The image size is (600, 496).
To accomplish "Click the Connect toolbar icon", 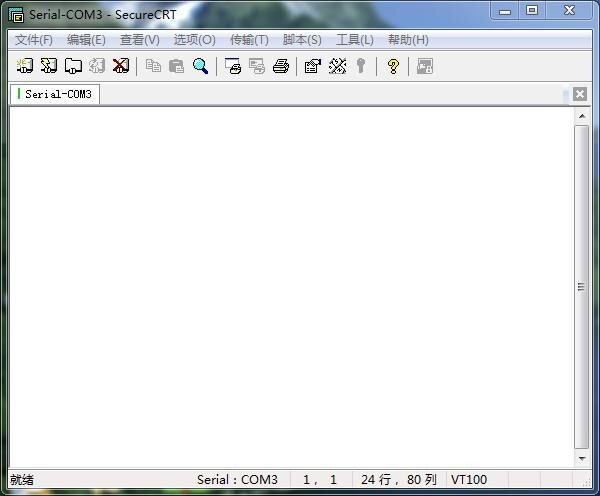I will (25, 66).
